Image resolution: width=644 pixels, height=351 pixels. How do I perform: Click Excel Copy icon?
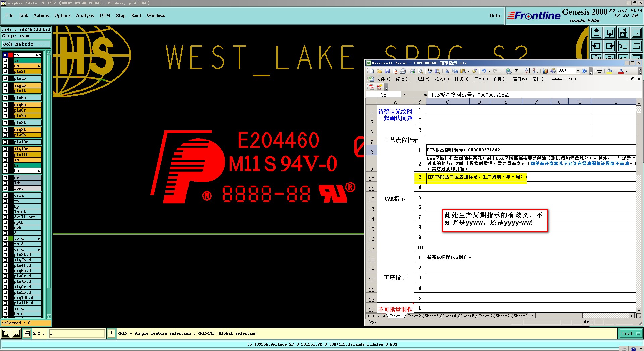click(x=455, y=71)
